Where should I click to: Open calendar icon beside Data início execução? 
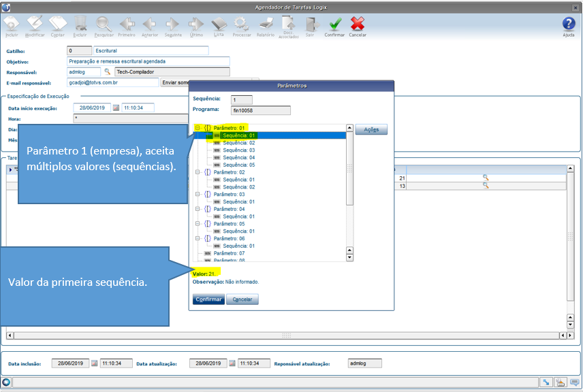click(x=116, y=108)
